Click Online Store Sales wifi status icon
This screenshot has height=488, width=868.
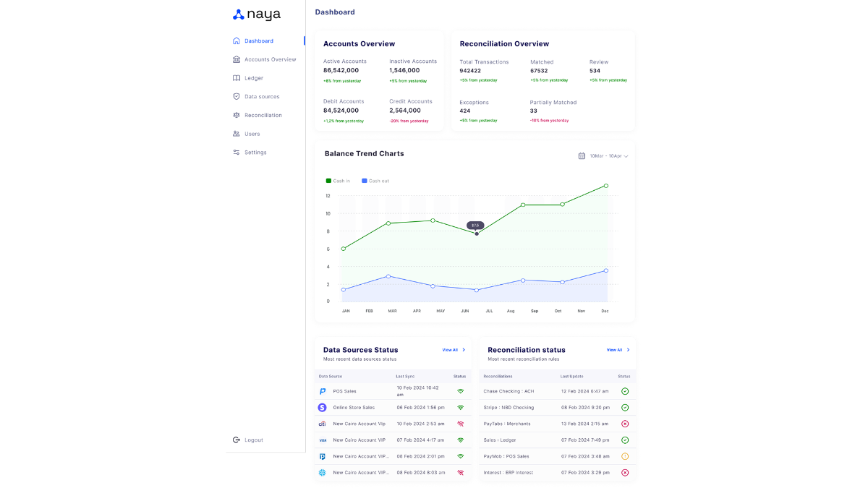click(x=460, y=407)
